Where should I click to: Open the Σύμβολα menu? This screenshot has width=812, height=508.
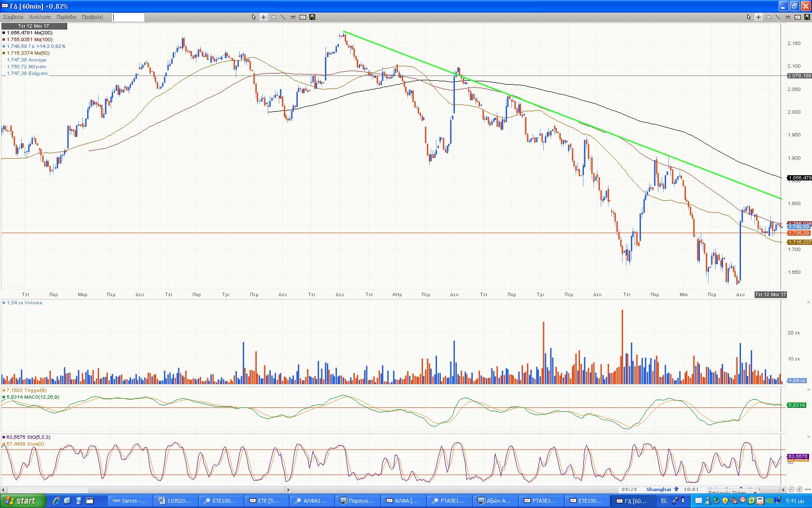pyautogui.click(x=13, y=17)
